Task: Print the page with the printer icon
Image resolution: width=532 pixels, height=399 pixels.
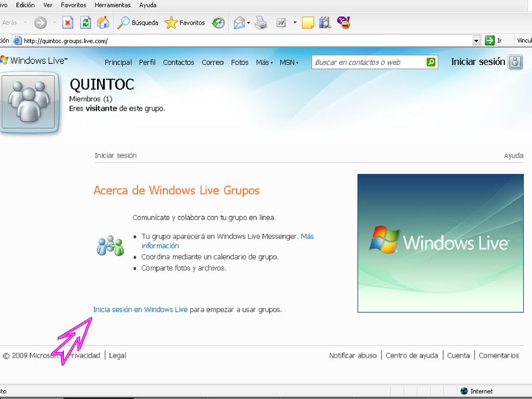Action: tap(261, 23)
